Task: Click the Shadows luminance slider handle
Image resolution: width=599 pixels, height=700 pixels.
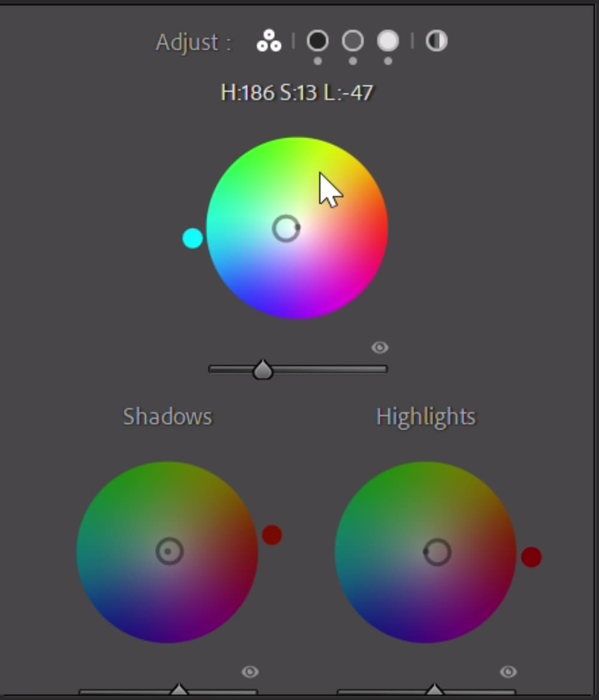Action: [x=178, y=690]
